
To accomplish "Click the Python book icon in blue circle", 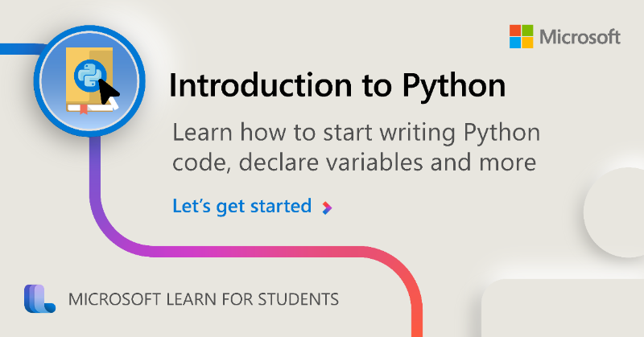I will (x=89, y=80).
